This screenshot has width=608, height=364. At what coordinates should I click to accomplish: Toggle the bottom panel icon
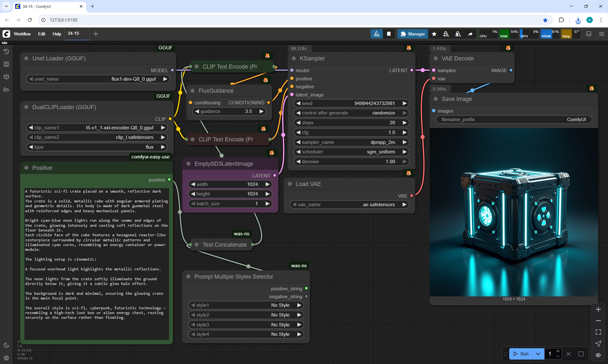click(589, 34)
